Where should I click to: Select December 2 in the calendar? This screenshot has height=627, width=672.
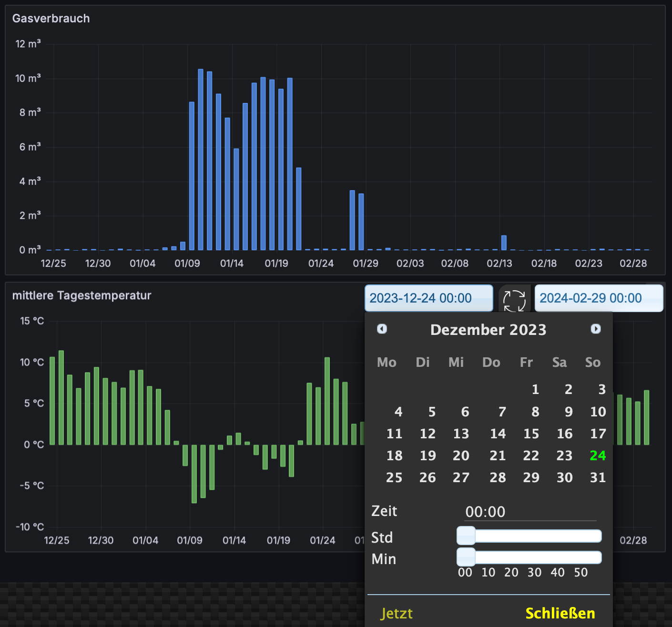pyautogui.click(x=568, y=390)
